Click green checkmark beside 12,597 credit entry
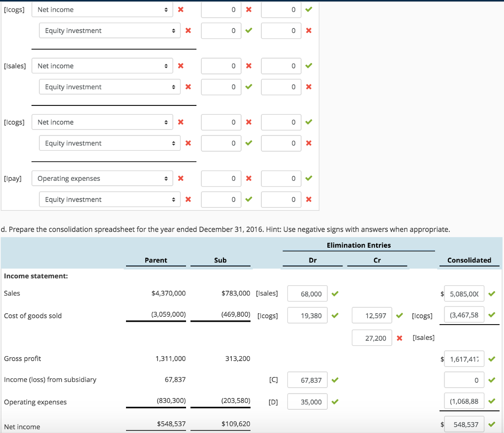 [400, 315]
